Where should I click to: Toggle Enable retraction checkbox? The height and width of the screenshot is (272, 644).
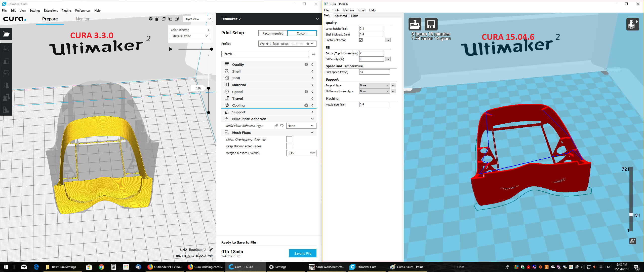(x=361, y=40)
